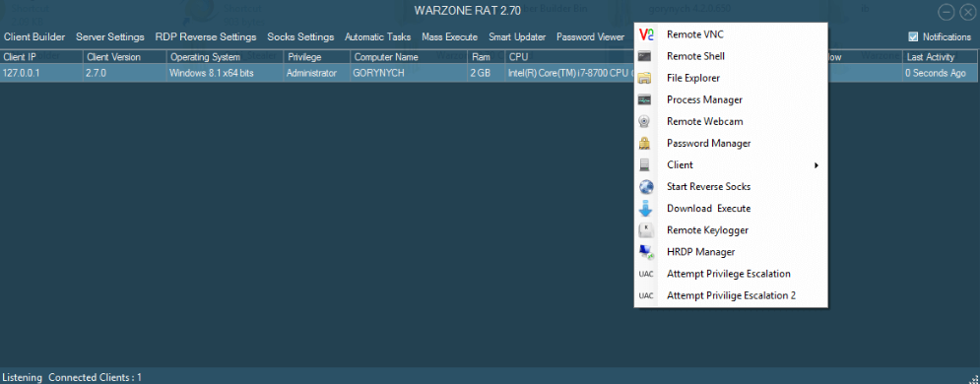Click the Download Execute arrow icon
The width and height of the screenshot is (980, 384).
646,209
